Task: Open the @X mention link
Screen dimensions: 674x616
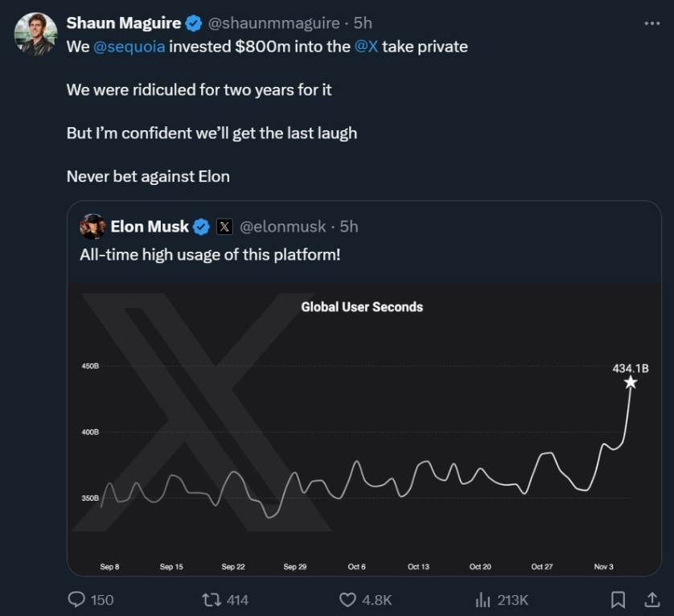Action: (x=366, y=47)
